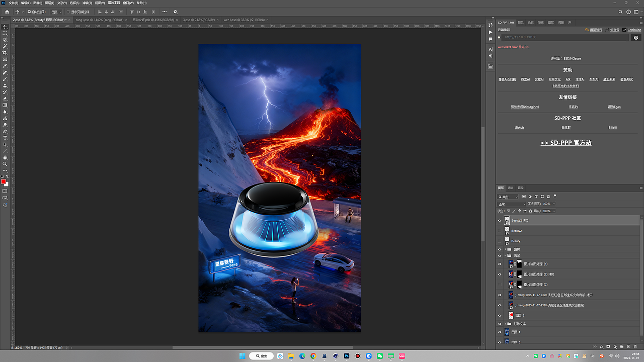Viewport: 644px width, 362px height.
Task: Select the Hand tool
Action: point(5,157)
